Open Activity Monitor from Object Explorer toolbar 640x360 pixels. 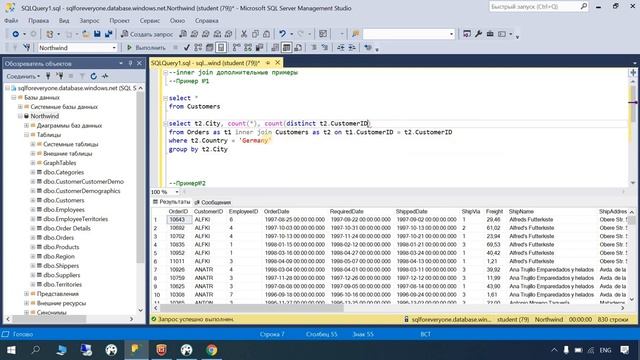105,76
